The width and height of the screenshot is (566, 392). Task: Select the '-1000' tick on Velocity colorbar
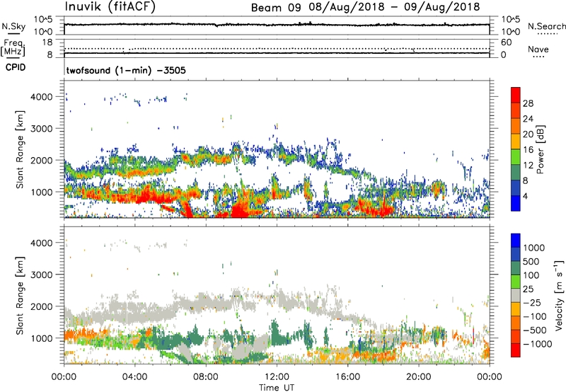(537, 344)
